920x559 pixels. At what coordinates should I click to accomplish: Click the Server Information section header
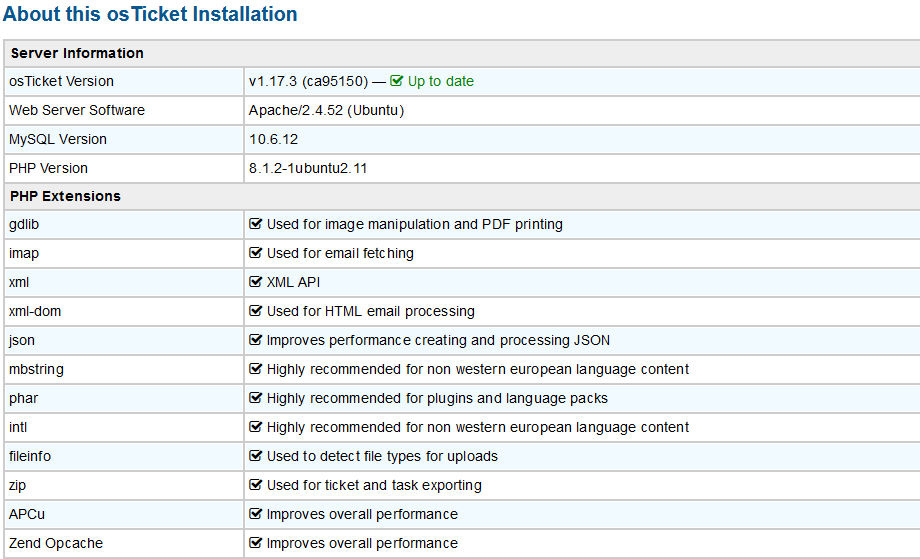[77, 53]
